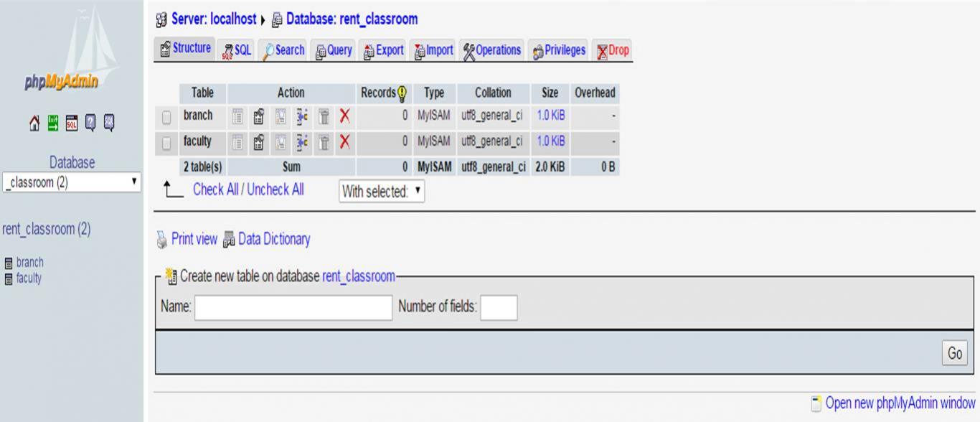This screenshot has width=980, height=422.
Task: Click the search icon in faculty row
Action: [x=281, y=141]
